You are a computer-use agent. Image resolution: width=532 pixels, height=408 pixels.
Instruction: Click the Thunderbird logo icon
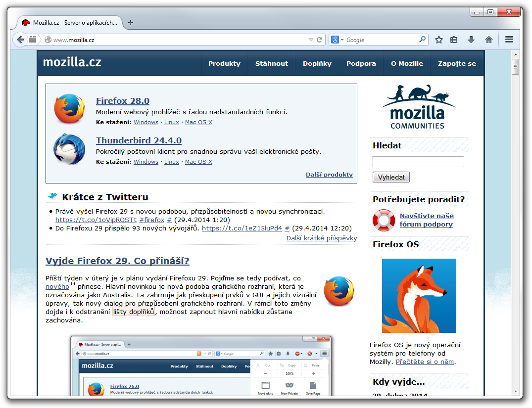click(69, 149)
